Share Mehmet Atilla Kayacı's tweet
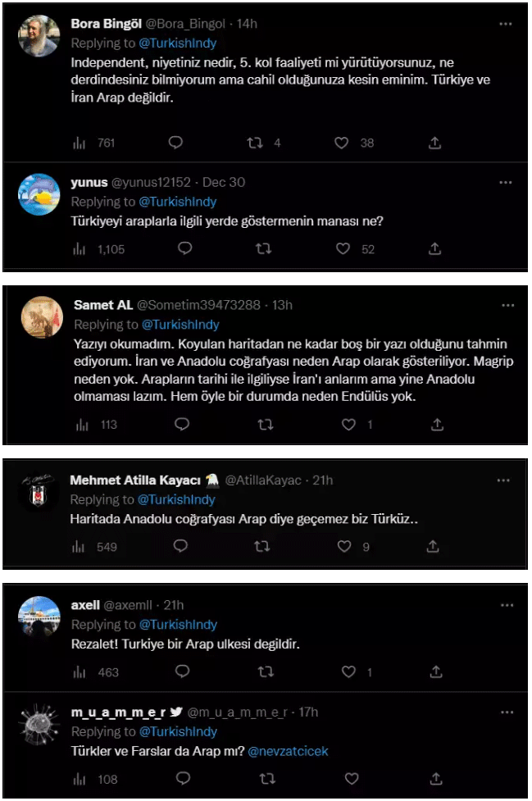The width and height of the screenshot is (532, 801). (436, 546)
